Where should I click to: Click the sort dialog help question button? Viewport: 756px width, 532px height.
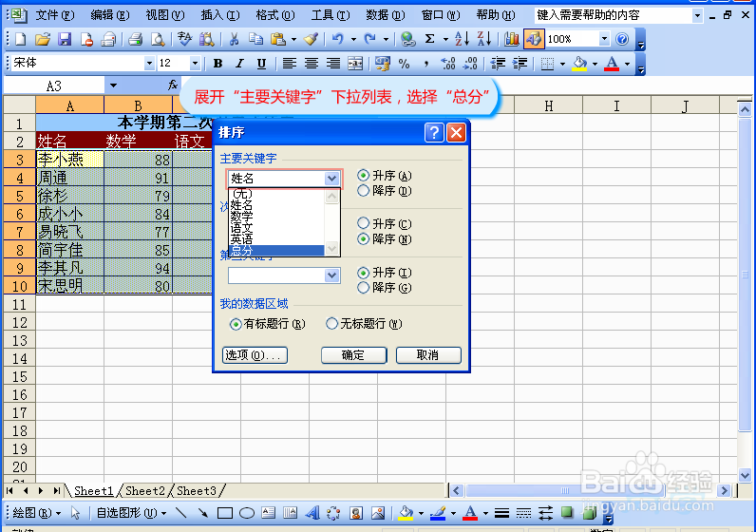click(434, 132)
